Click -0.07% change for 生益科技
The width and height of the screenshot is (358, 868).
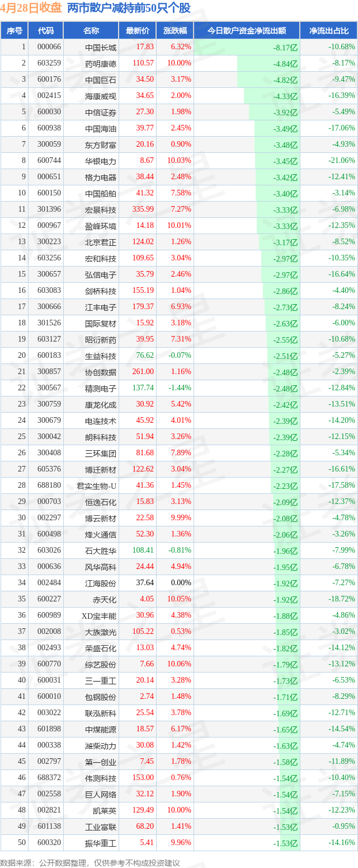pyautogui.click(x=181, y=356)
